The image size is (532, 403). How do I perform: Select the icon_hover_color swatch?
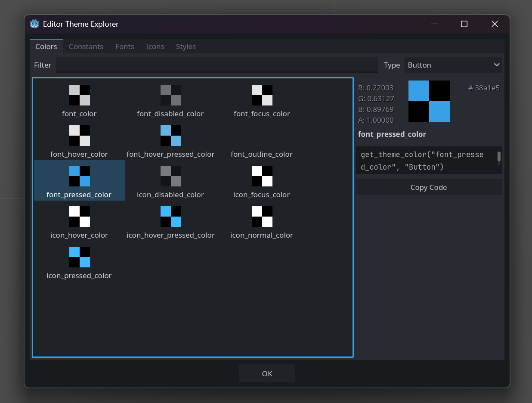pyautogui.click(x=80, y=217)
